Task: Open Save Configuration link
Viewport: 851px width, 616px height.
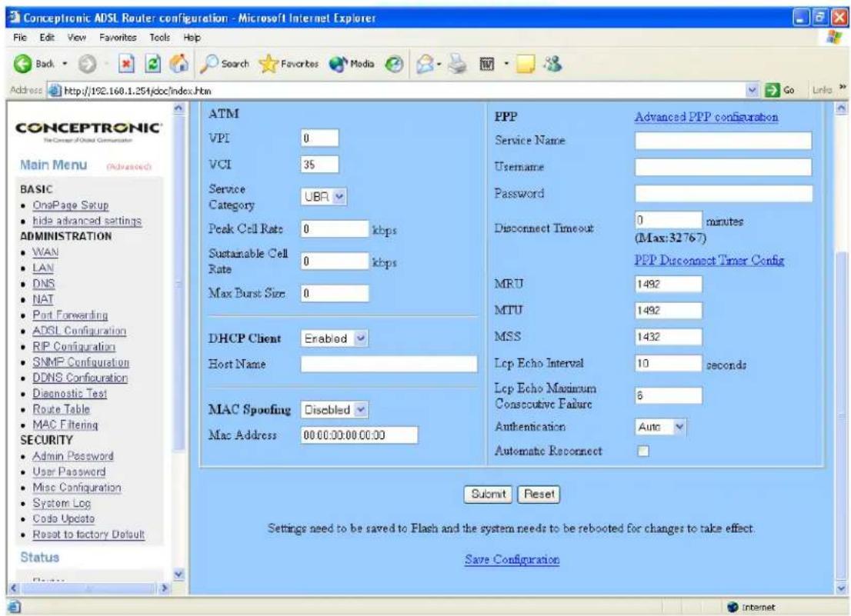Action: pyautogui.click(x=512, y=559)
